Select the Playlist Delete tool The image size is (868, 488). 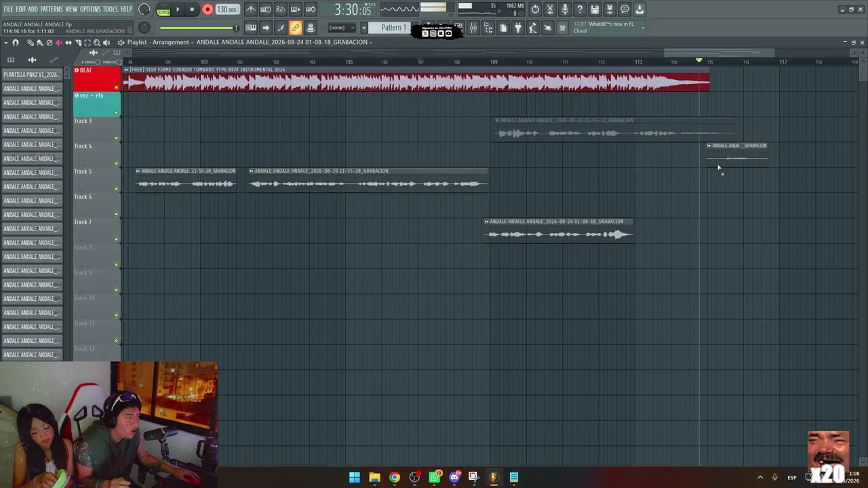point(50,43)
